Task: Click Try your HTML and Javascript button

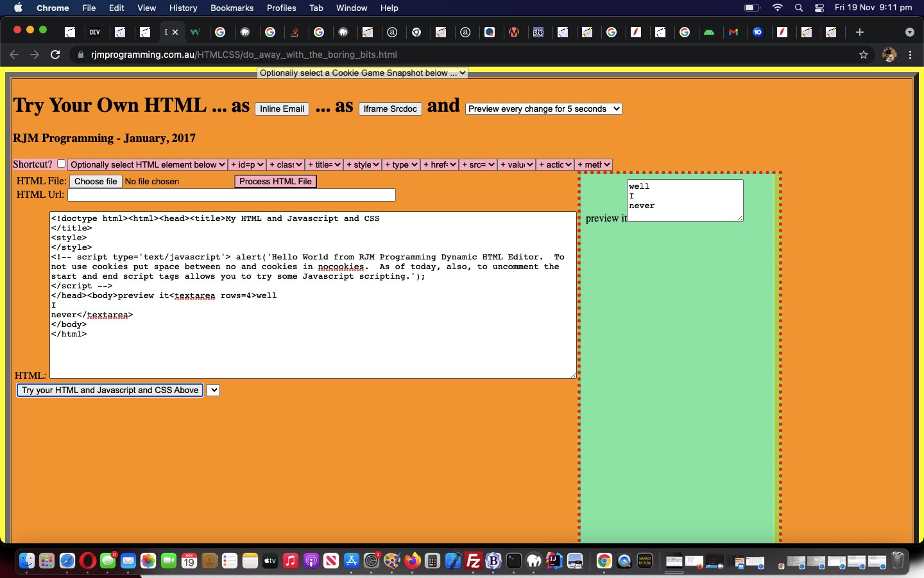Action: point(110,390)
